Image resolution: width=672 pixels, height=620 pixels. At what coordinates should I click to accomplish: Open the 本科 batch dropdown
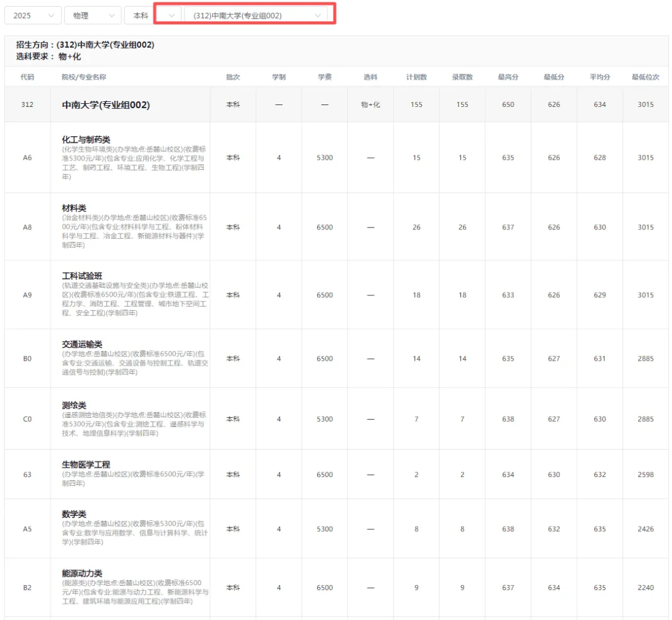(x=139, y=16)
